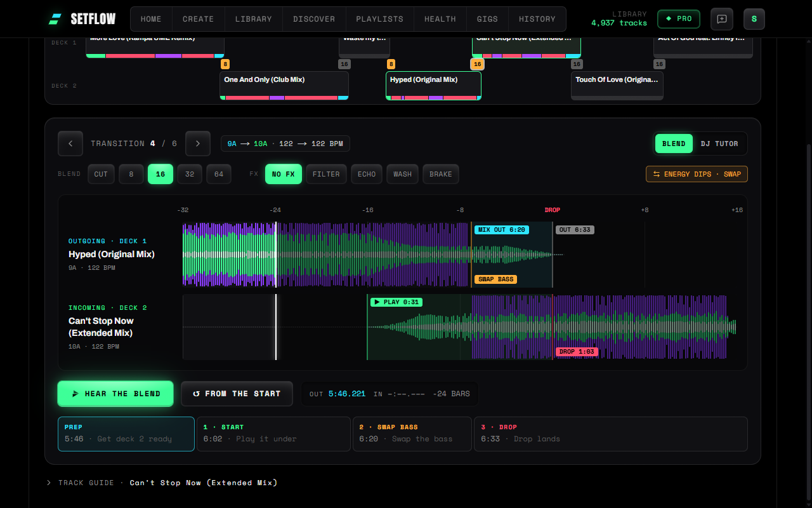The height and width of the screenshot is (508, 812).
Task: Open the add-to-playlist icon in the header
Action: pos(722,19)
